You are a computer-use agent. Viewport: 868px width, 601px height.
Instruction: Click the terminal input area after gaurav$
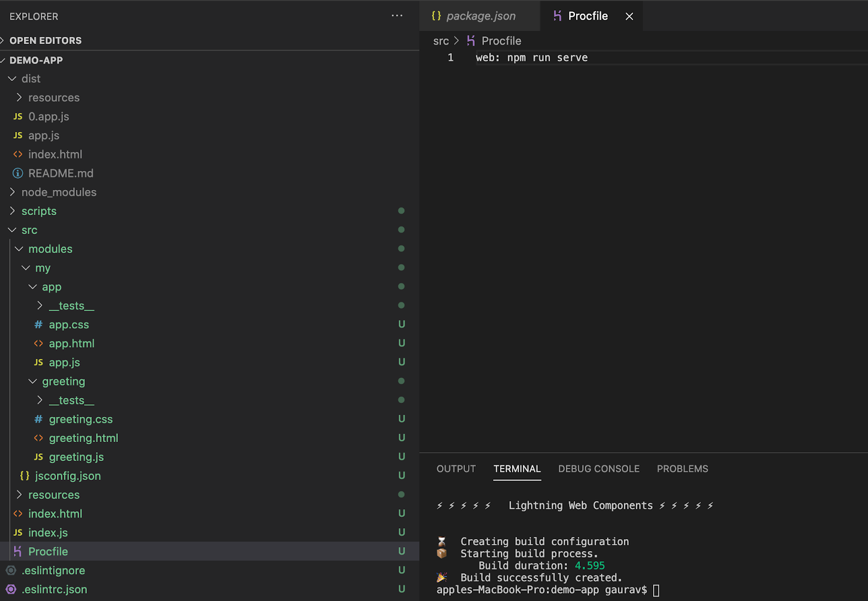click(x=656, y=590)
